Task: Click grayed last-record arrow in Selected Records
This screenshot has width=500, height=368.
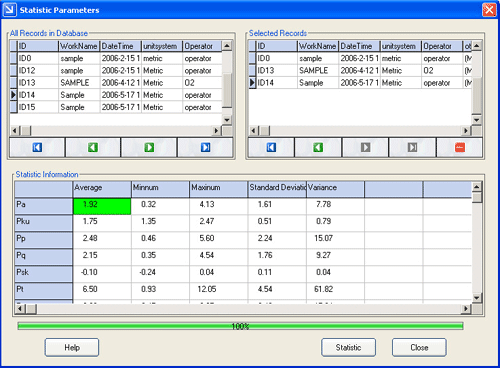Action: (412, 147)
